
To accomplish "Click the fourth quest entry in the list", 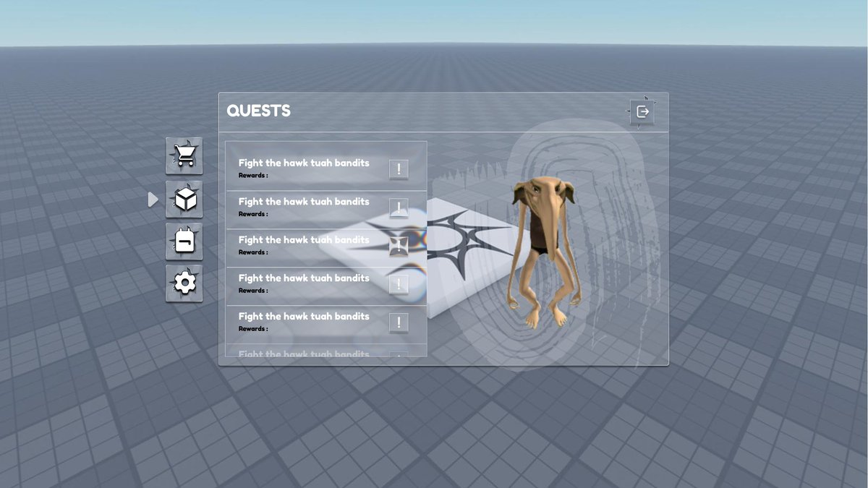I will click(305, 278).
